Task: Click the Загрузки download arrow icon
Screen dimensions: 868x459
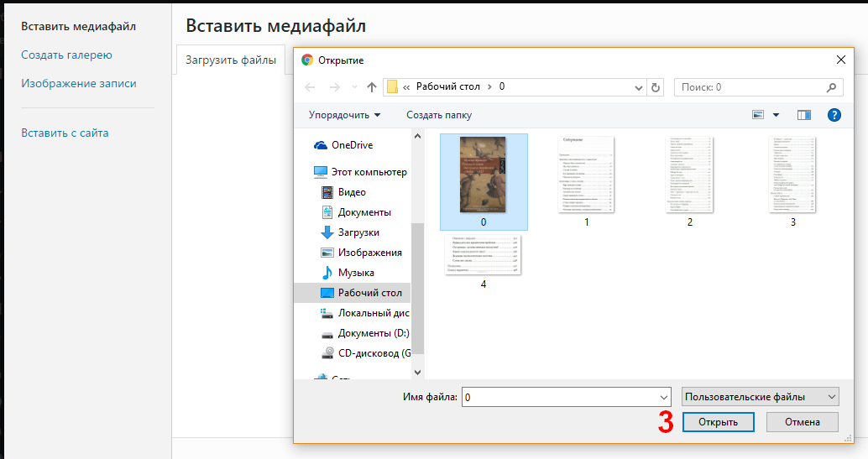Action: click(327, 232)
